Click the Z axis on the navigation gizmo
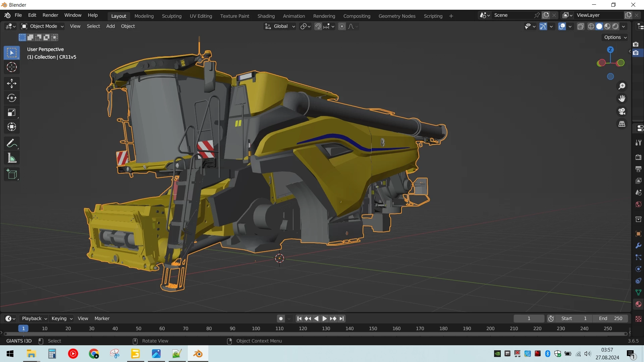This screenshot has height=362, width=644. pos(610,49)
